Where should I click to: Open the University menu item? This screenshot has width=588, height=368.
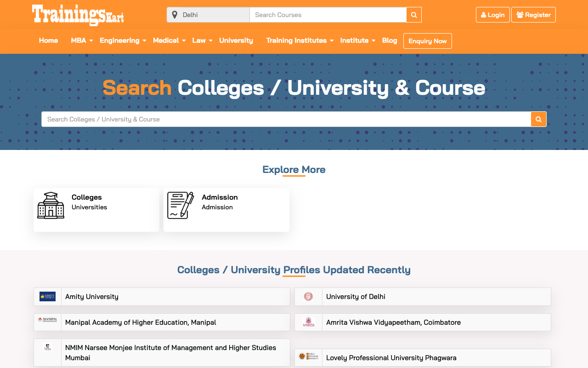(236, 40)
